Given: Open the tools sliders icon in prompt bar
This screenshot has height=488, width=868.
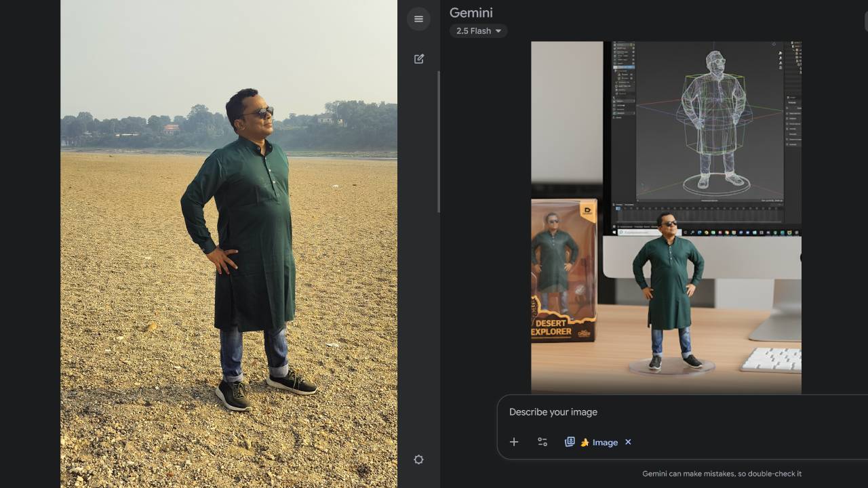Looking at the screenshot, I should tap(542, 442).
